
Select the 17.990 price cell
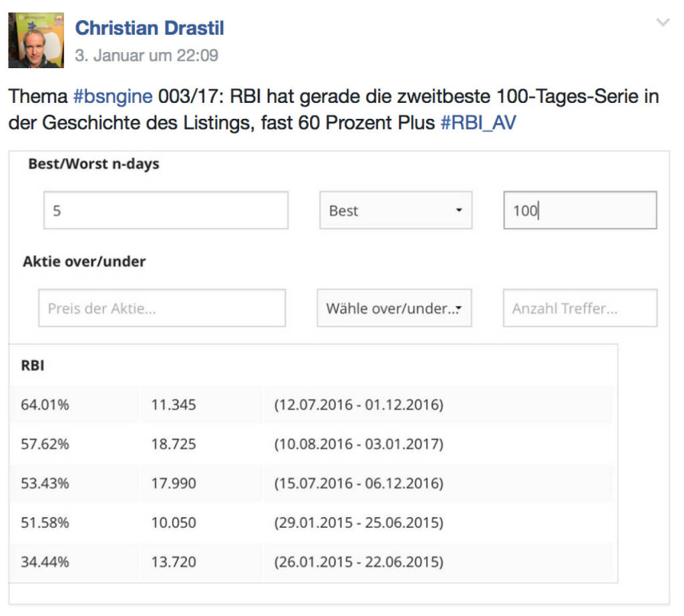tap(174, 483)
